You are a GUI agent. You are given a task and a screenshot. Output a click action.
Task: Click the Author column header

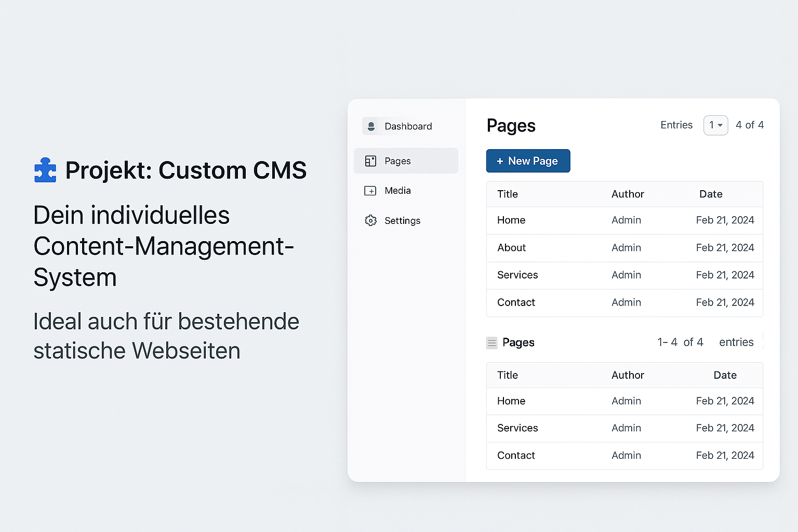pyautogui.click(x=628, y=194)
